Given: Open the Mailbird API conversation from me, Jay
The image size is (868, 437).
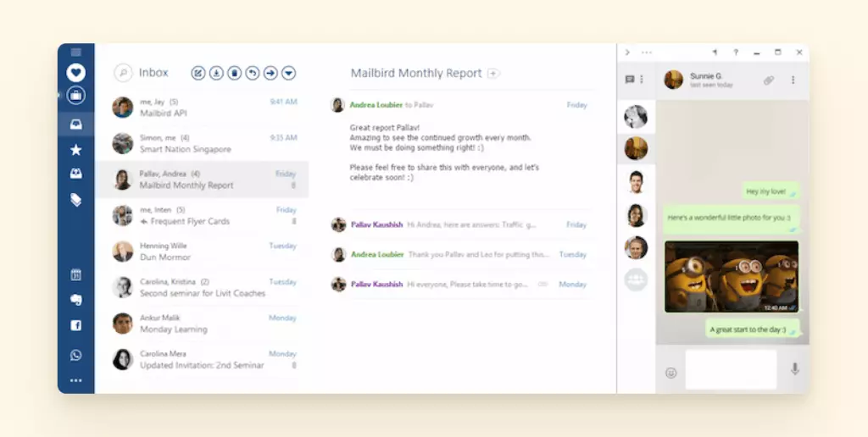Looking at the screenshot, I should click(202, 108).
